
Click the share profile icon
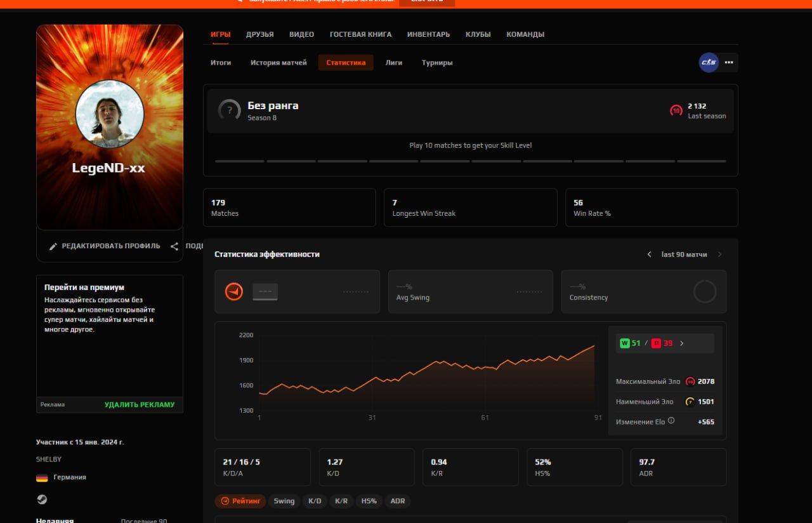(174, 246)
